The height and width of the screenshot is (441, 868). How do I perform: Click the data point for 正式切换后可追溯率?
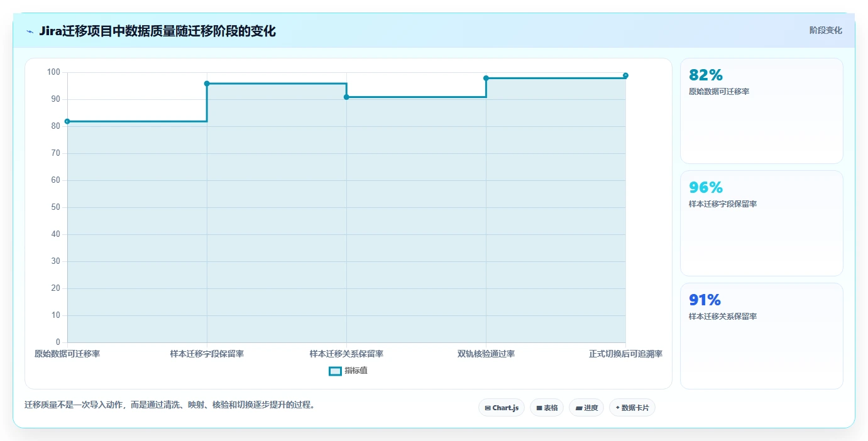pyautogui.click(x=625, y=75)
